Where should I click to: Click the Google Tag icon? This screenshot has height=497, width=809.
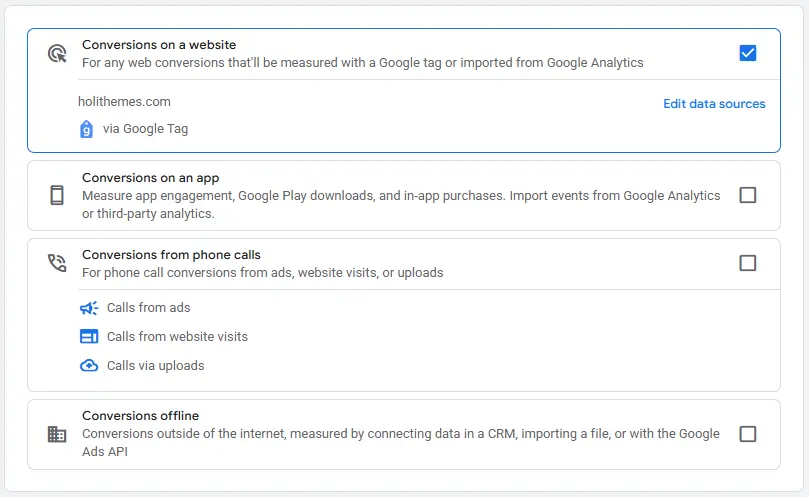click(87, 129)
